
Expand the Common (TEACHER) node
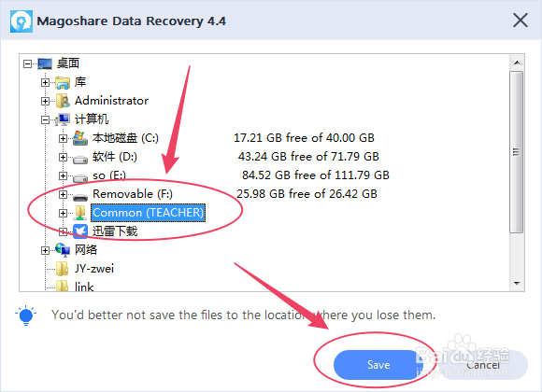[x=63, y=213]
